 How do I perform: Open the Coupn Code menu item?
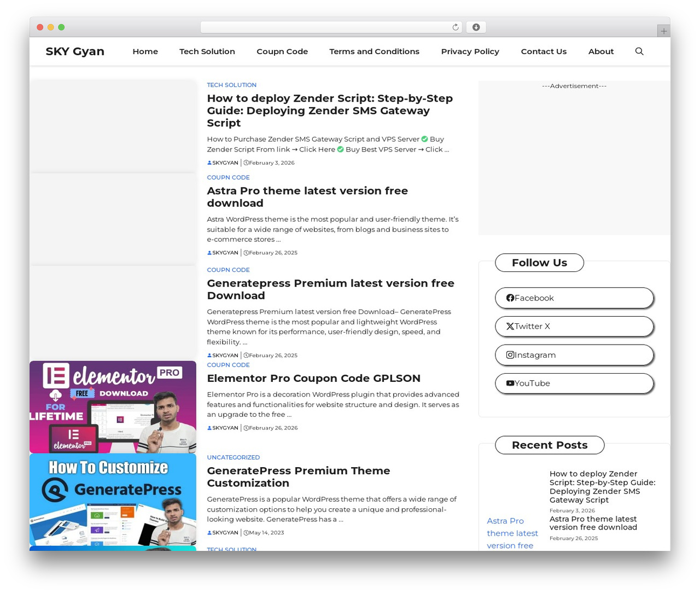(282, 51)
